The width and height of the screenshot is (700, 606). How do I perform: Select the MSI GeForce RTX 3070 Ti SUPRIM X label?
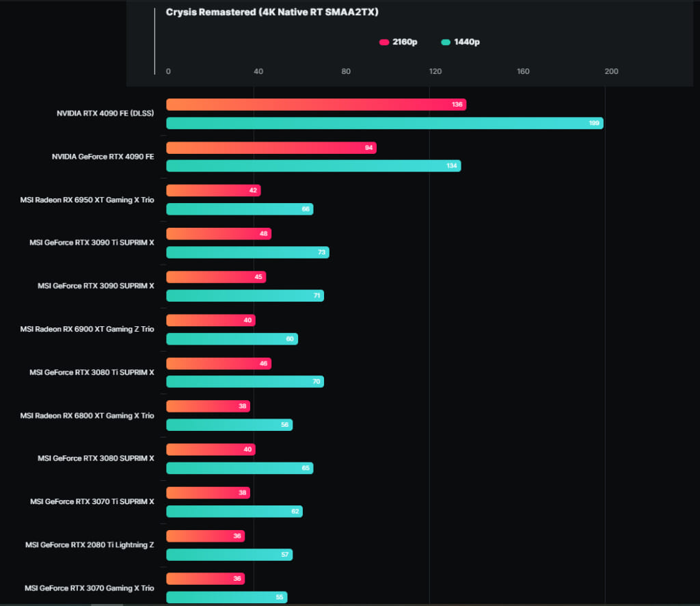coord(92,502)
